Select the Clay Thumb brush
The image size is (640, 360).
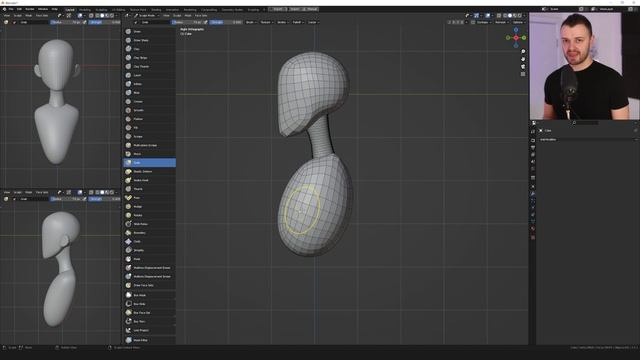pos(149,67)
